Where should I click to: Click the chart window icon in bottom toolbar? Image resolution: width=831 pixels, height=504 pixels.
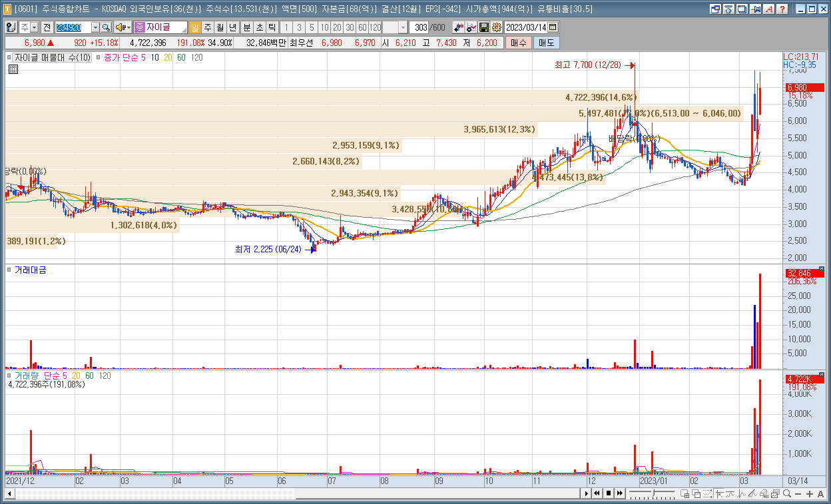776,493
